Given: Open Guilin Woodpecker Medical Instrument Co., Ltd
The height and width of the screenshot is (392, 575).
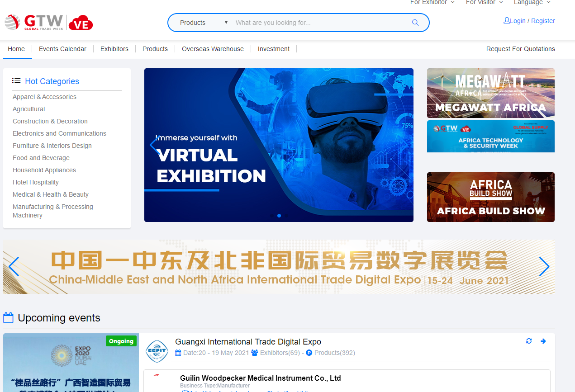Looking at the screenshot, I should point(261,378).
